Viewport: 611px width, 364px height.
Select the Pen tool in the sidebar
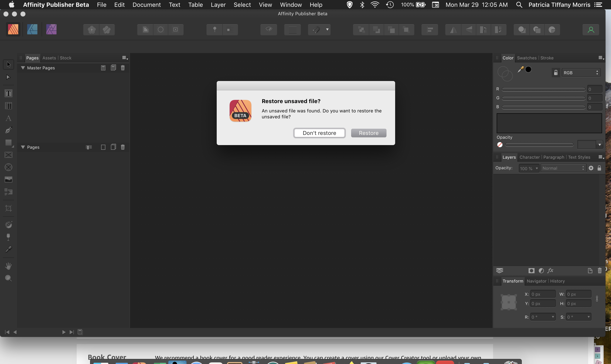tap(8, 130)
